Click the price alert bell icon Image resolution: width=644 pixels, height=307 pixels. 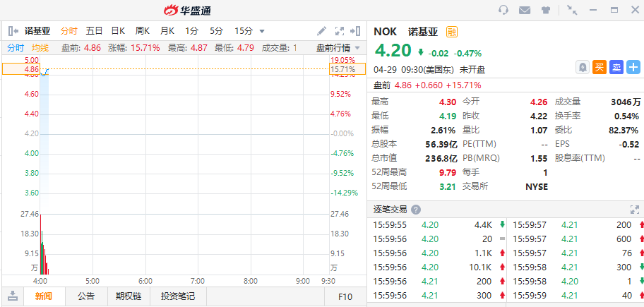click(583, 67)
